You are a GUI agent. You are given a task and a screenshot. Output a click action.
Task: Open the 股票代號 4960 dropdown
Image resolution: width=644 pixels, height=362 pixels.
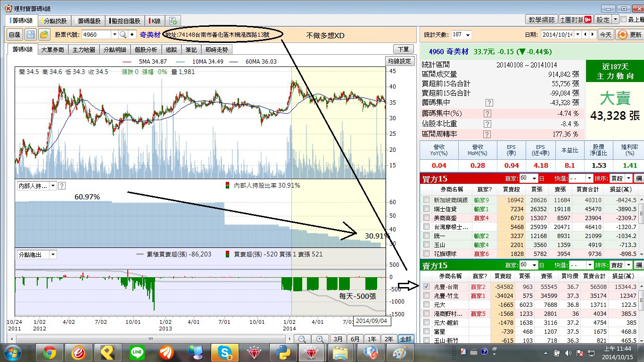114,34
